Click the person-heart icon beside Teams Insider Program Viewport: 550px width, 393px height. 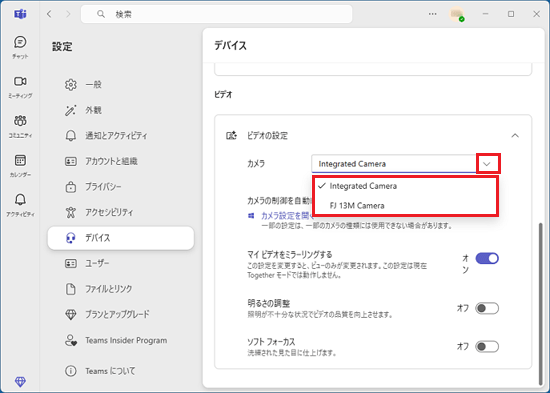71,340
